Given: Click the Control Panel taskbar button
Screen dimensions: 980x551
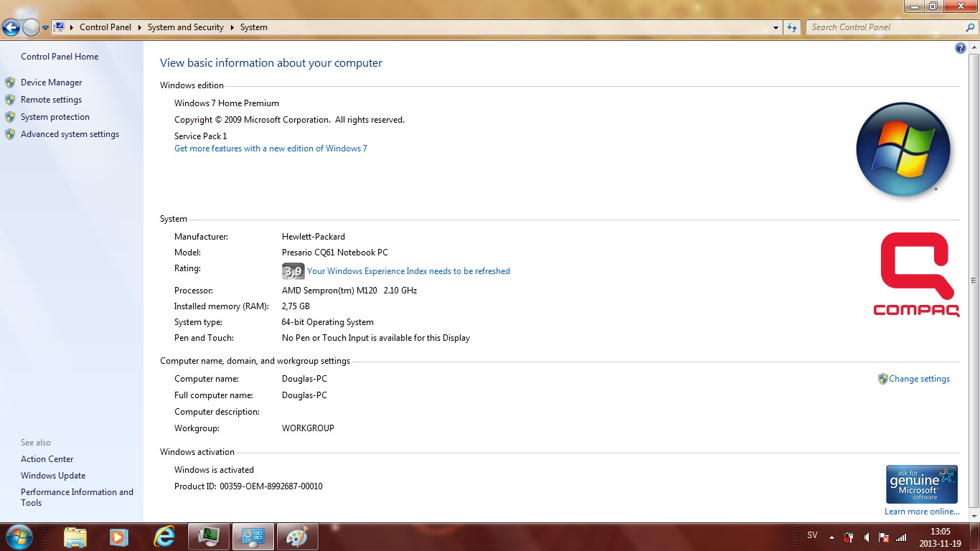Looking at the screenshot, I should point(253,537).
